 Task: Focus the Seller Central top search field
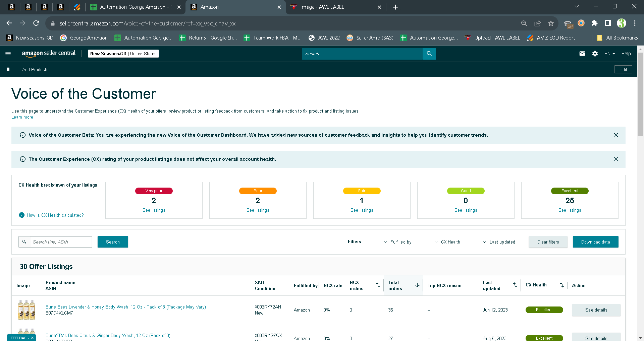tap(362, 54)
